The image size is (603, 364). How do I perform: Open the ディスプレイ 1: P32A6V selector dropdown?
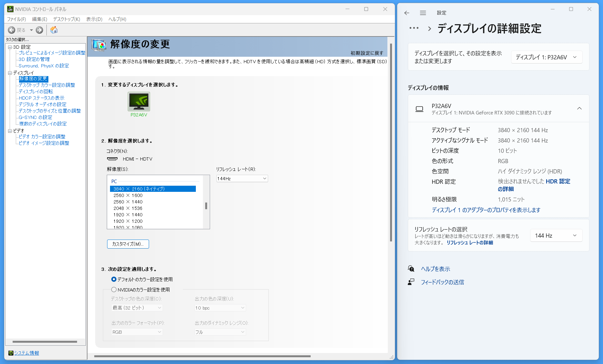pos(547,57)
